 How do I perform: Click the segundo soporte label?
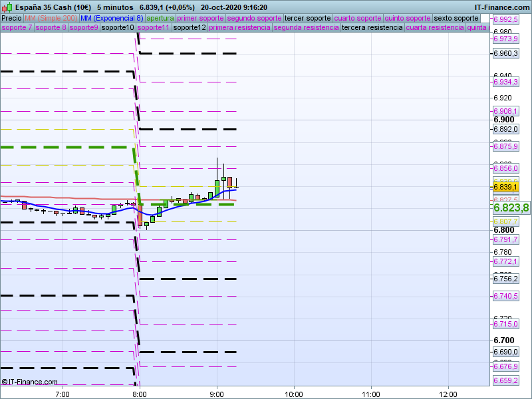tap(254, 19)
